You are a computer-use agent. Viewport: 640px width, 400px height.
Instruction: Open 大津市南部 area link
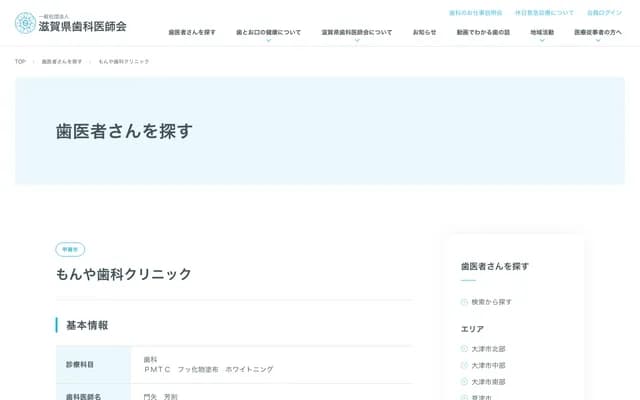point(488,382)
